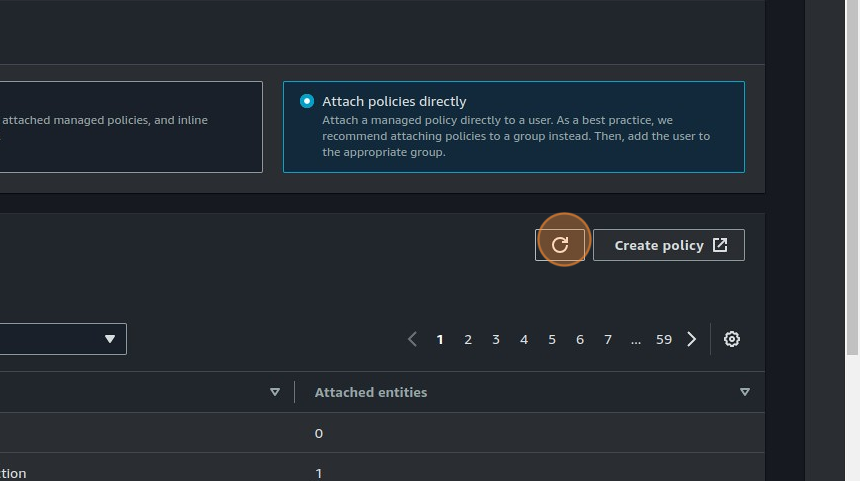
Task: Jump to page 2 of policies
Action: point(468,339)
